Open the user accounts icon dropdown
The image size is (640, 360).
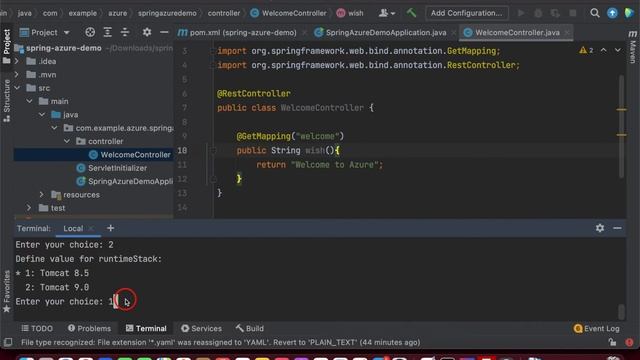387,13
